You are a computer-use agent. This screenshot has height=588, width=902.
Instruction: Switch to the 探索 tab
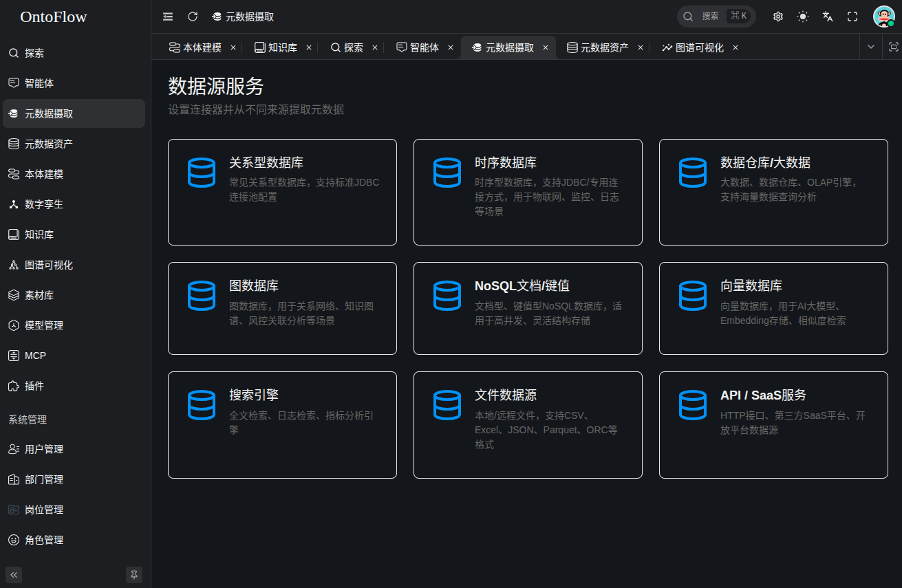pos(347,47)
